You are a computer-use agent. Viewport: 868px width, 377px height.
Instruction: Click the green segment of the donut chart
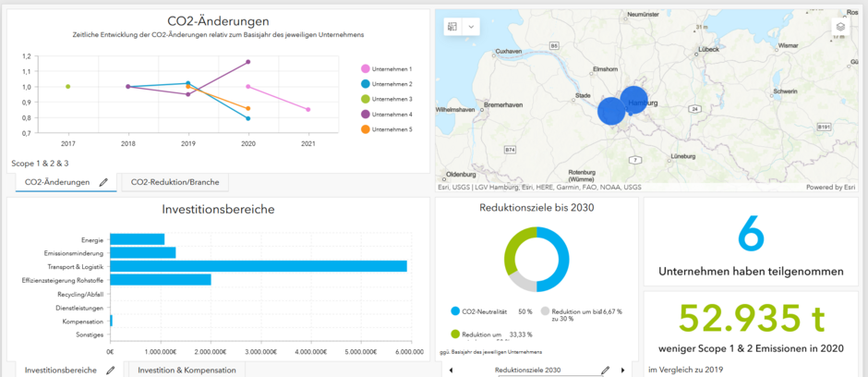[x=512, y=245]
